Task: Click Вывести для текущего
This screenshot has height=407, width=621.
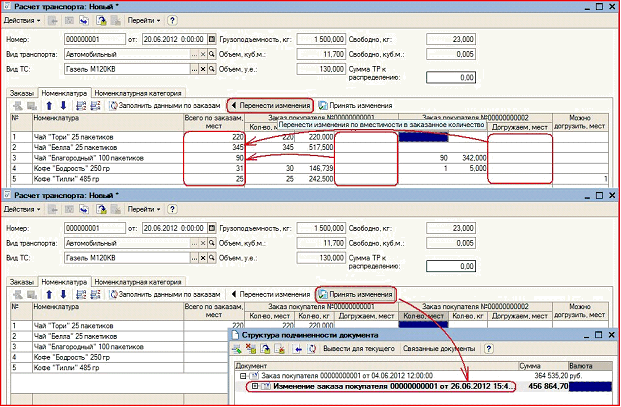Action: pos(359,349)
